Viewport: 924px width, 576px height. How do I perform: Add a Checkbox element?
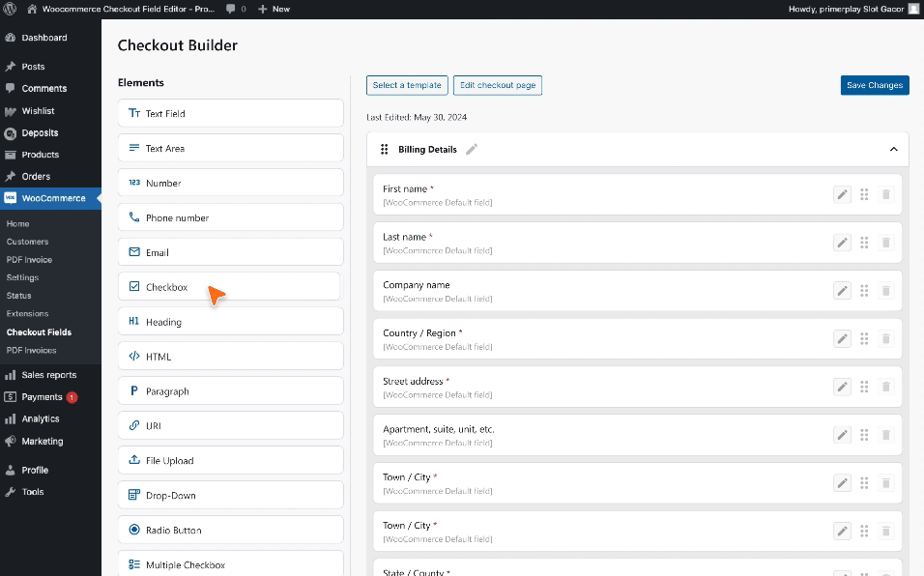(x=230, y=287)
